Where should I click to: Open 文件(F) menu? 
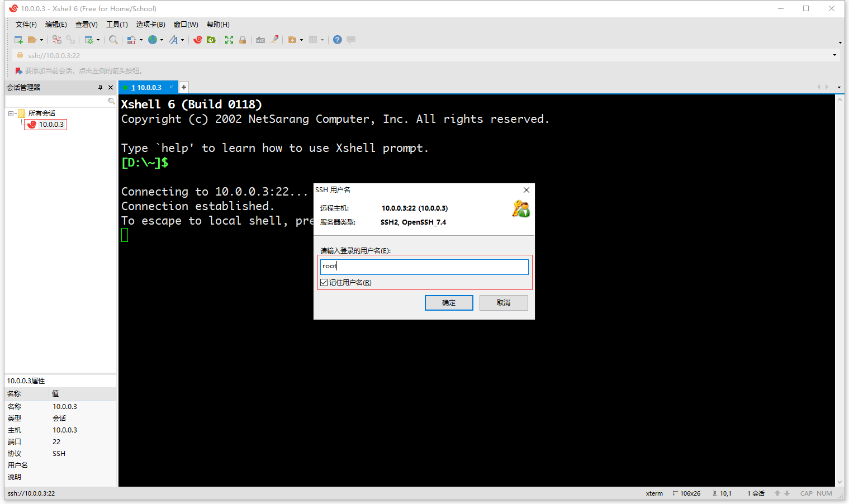pos(26,25)
